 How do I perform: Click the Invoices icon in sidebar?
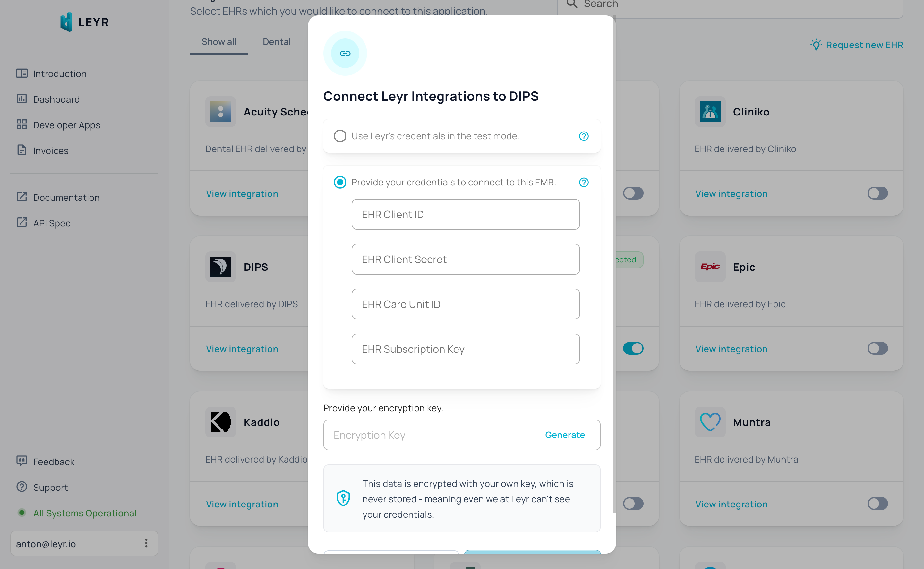tap(21, 150)
